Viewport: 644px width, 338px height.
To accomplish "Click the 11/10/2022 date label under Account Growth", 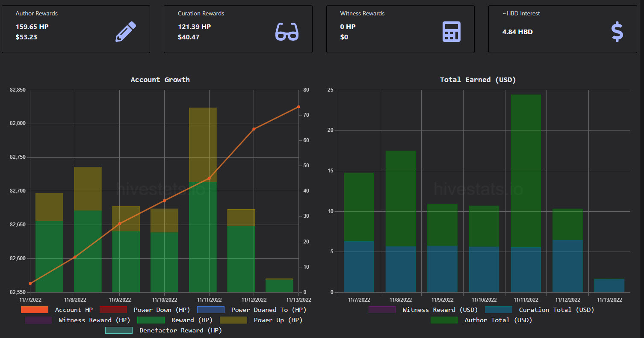I will coord(165,300).
